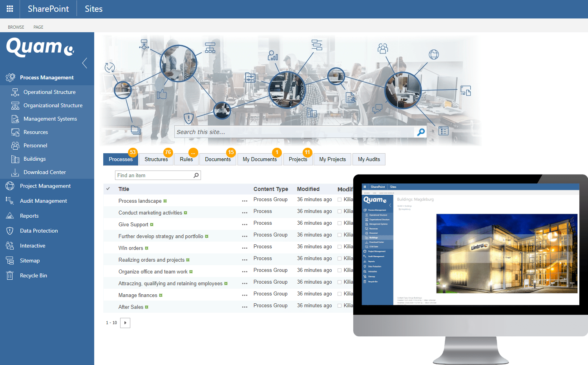Toggle the select-all checkmark in list header
The image size is (588, 365).
(x=108, y=189)
